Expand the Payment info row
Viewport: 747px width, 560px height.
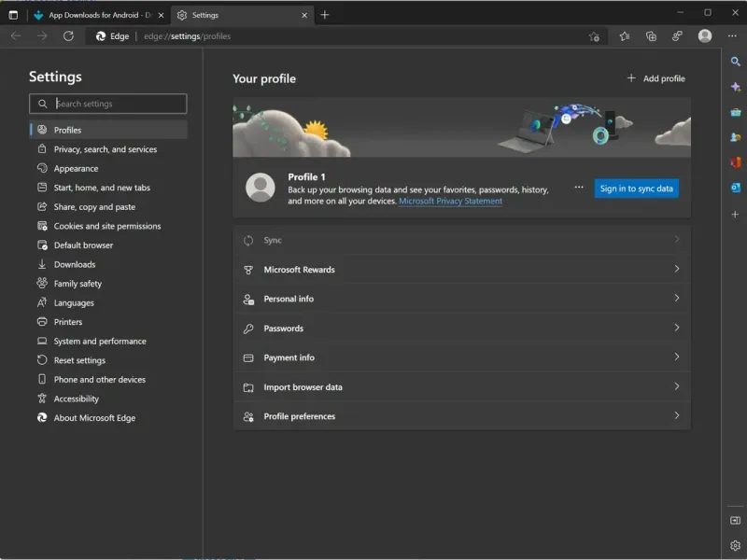click(461, 357)
